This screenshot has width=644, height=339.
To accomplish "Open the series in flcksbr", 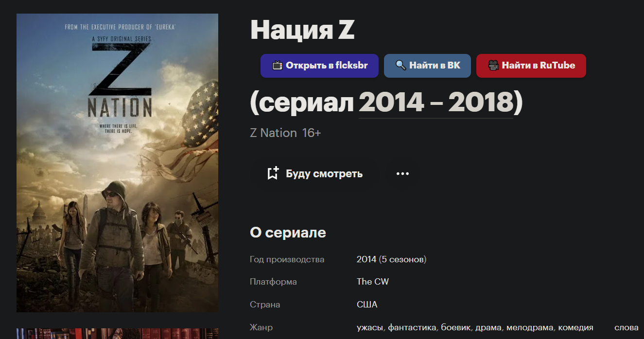I will click(319, 66).
